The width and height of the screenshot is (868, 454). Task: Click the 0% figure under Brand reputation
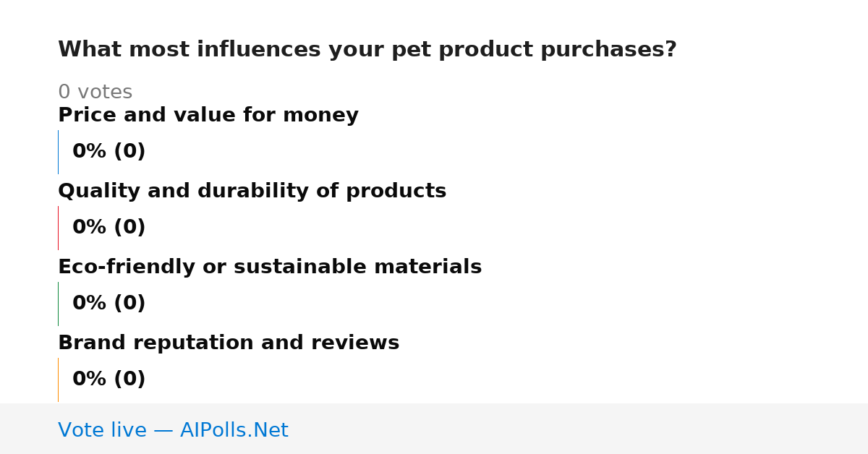(x=89, y=380)
